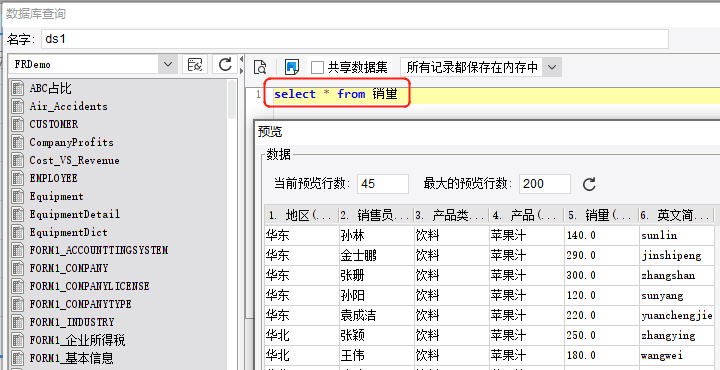This screenshot has height=370, width=720.
Task: Click the table icon beside Equipment
Action: click(18, 196)
